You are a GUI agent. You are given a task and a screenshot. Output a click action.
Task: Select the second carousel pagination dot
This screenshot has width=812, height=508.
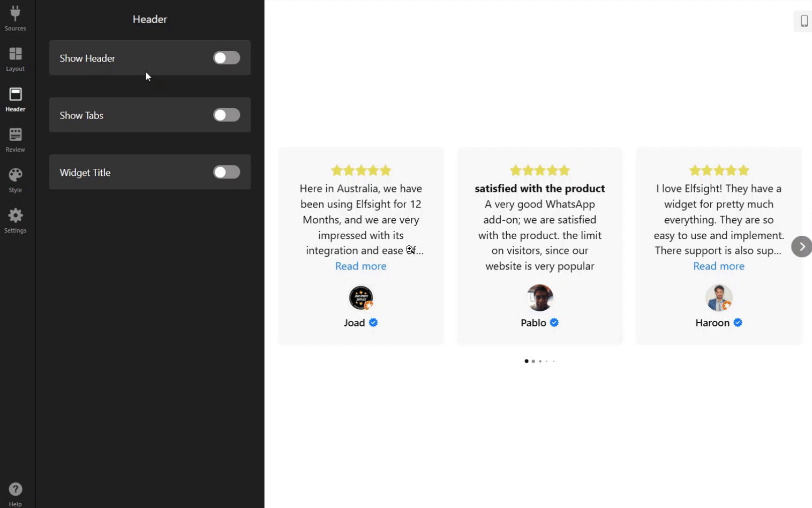[x=533, y=361]
